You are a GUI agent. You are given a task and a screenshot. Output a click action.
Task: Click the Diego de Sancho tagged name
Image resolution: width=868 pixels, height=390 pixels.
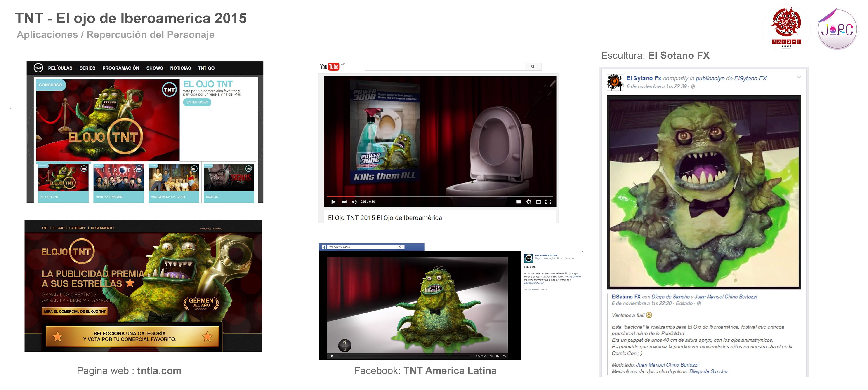coord(670,297)
